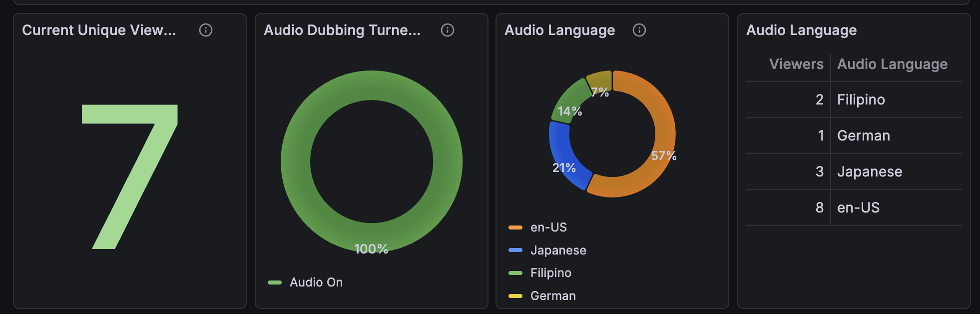Screen dimensions: 980x314
Task: Open the Audio Language table panel title menu
Action: [x=801, y=30]
